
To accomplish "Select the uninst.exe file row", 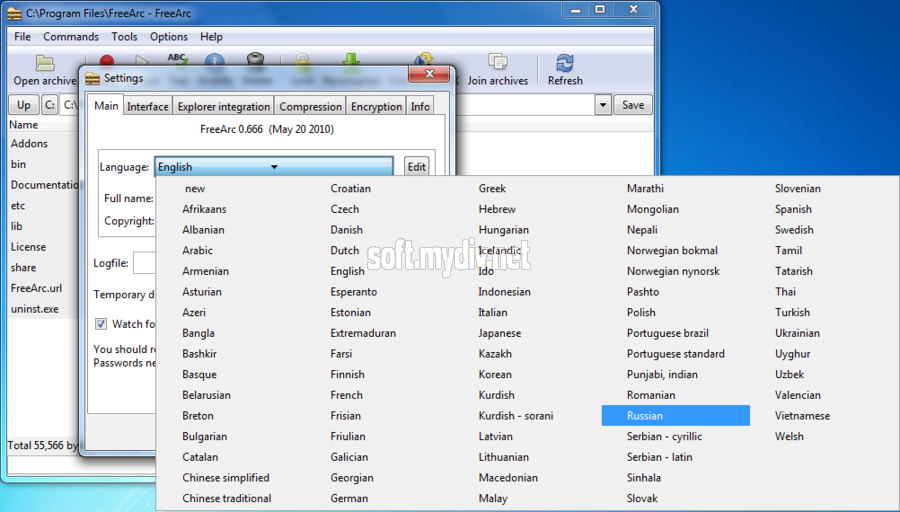I will 43,309.
